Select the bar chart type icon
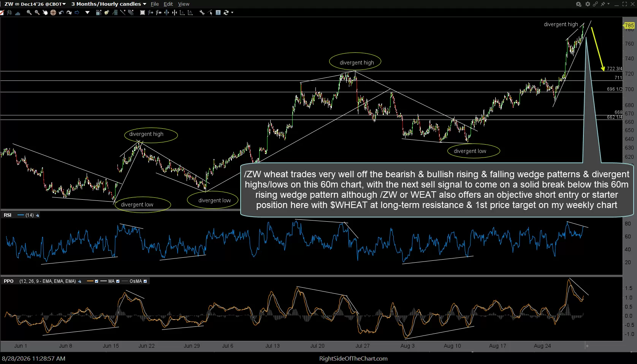The image size is (637, 364). tap(10, 13)
